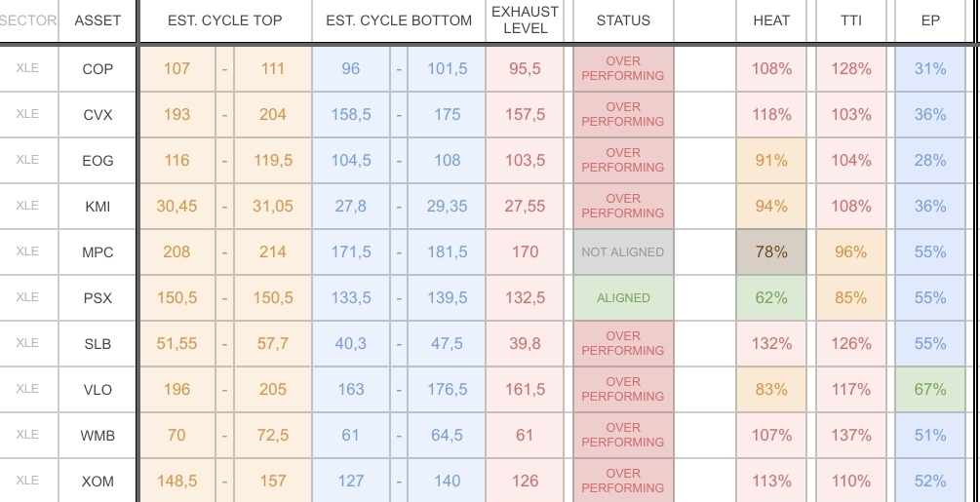This screenshot has height=502, width=980.
Task: Click the COP asset cell
Action: [x=98, y=69]
